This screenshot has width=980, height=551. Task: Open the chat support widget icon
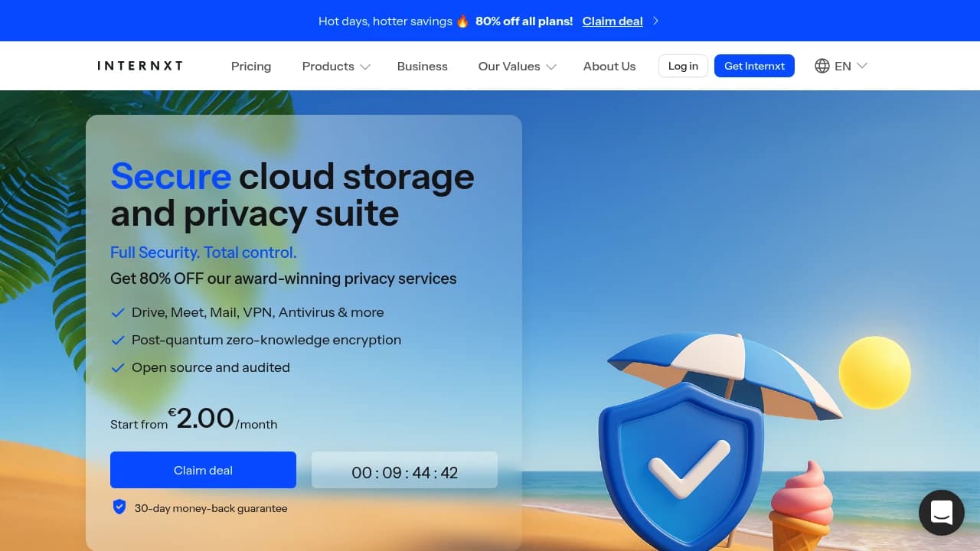click(941, 513)
